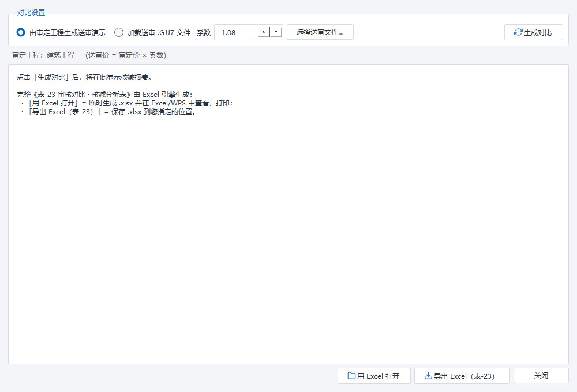Click the folder icon on 用 Excel 打开

351,376
